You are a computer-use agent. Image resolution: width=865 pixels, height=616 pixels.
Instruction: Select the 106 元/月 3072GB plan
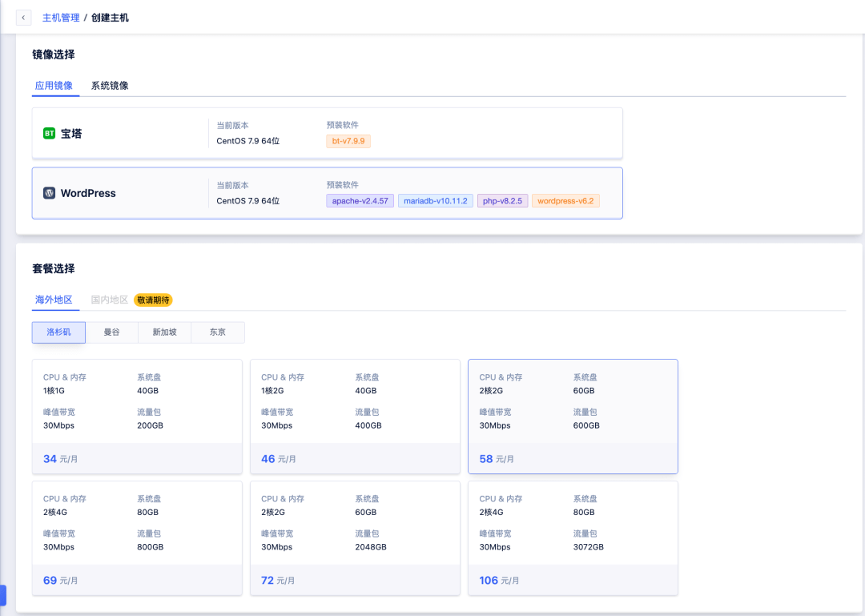click(573, 538)
